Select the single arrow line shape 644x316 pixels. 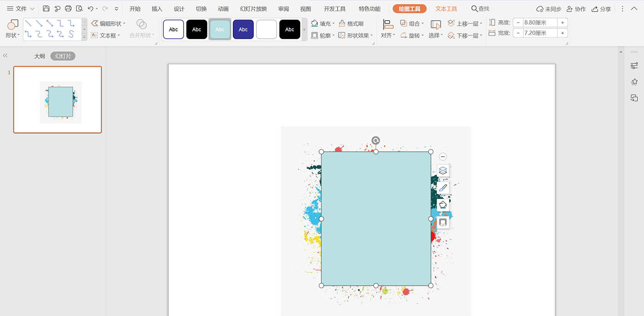(39, 23)
